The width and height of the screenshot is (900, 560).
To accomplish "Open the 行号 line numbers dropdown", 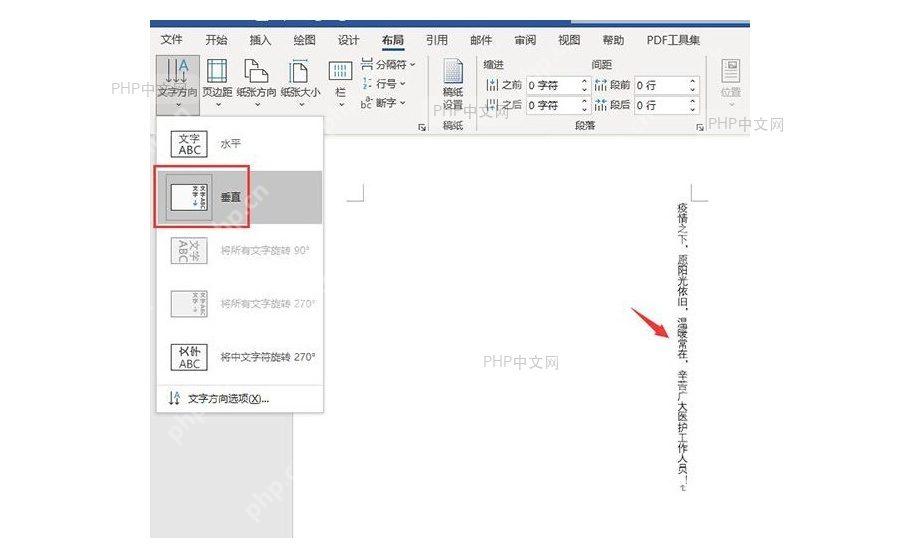I will [383, 84].
